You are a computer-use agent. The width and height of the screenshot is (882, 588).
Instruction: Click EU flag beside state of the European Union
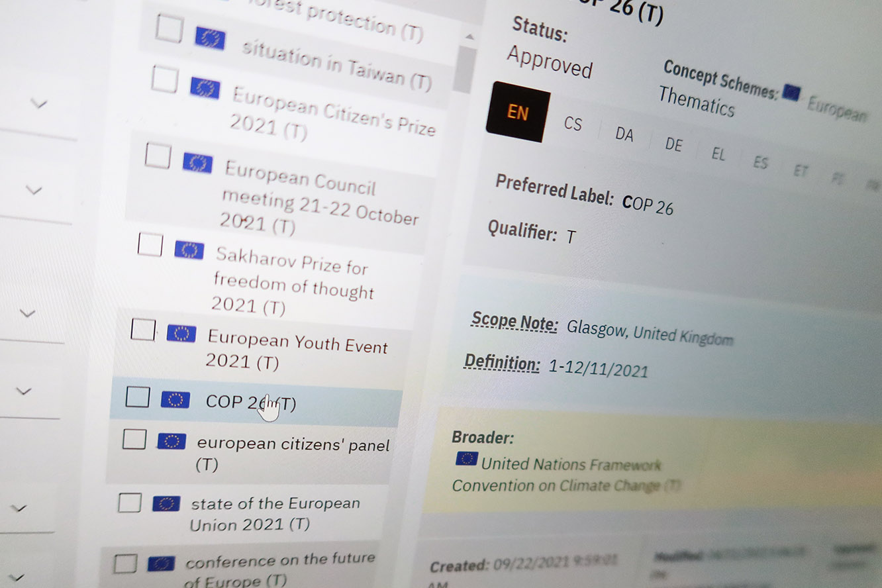(166, 504)
